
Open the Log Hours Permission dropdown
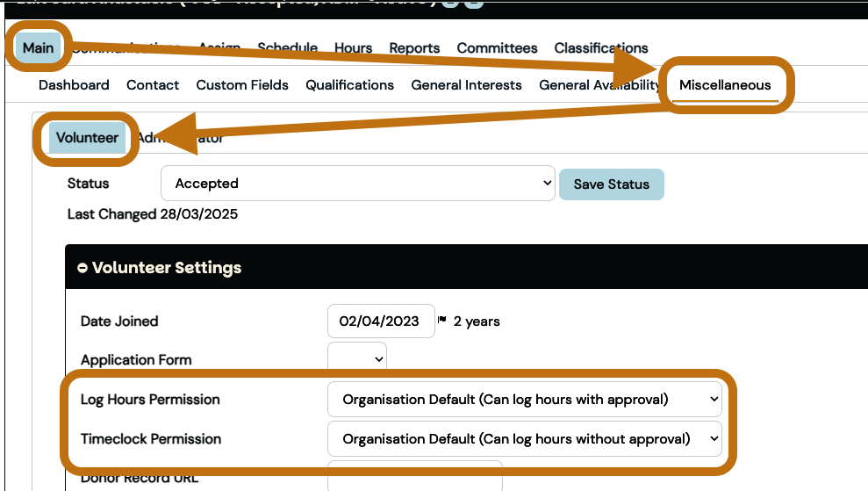524,399
